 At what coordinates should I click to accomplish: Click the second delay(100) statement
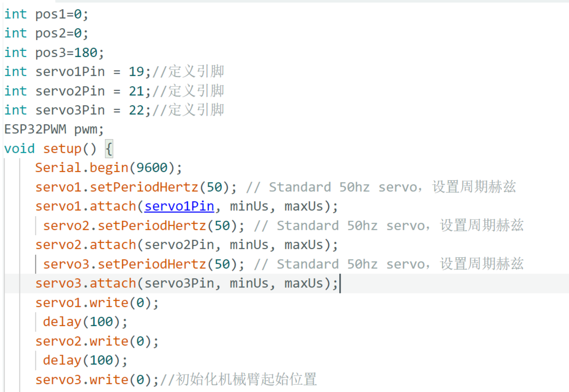[85, 361]
